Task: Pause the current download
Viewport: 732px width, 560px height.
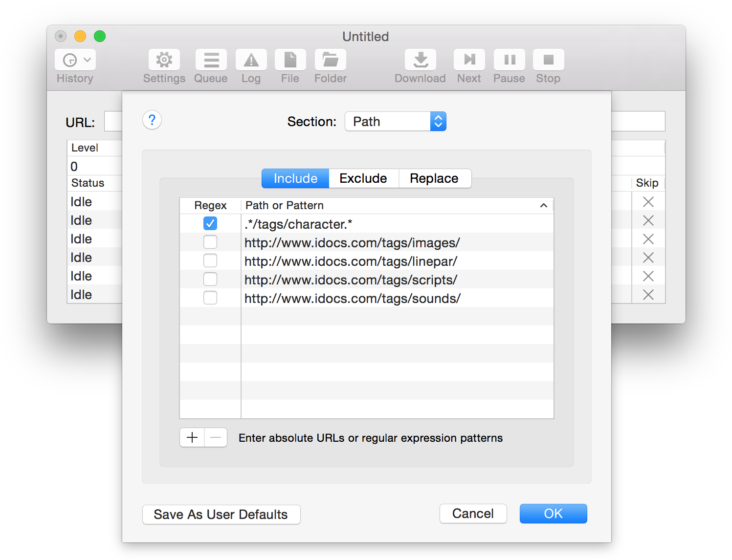Action: coord(509,59)
